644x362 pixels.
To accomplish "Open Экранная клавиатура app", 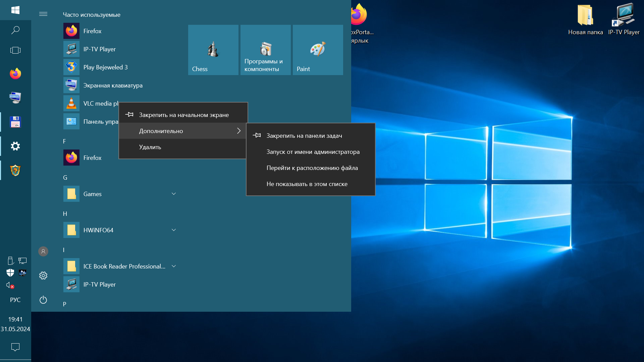I will [x=113, y=85].
